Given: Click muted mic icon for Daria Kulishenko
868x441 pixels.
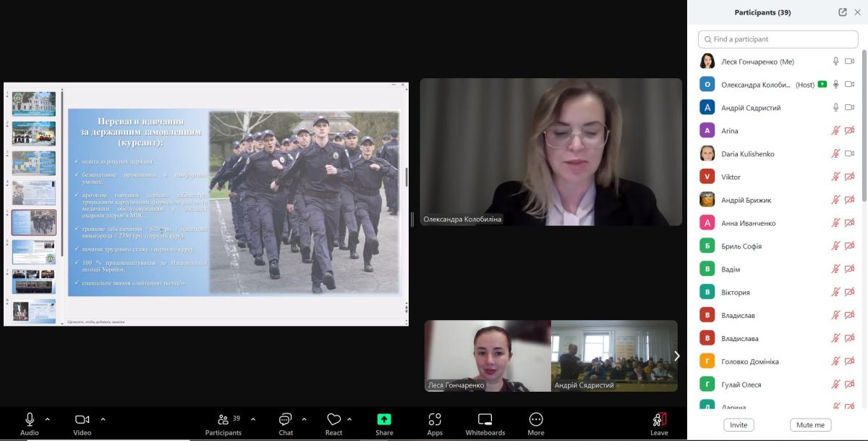Looking at the screenshot, I should tap(835, 154).
